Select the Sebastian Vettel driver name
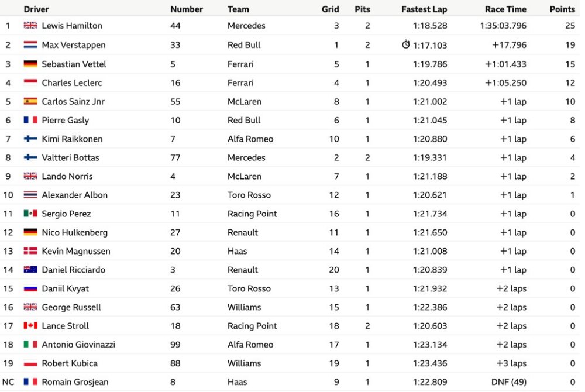 [x=74, y=64]
